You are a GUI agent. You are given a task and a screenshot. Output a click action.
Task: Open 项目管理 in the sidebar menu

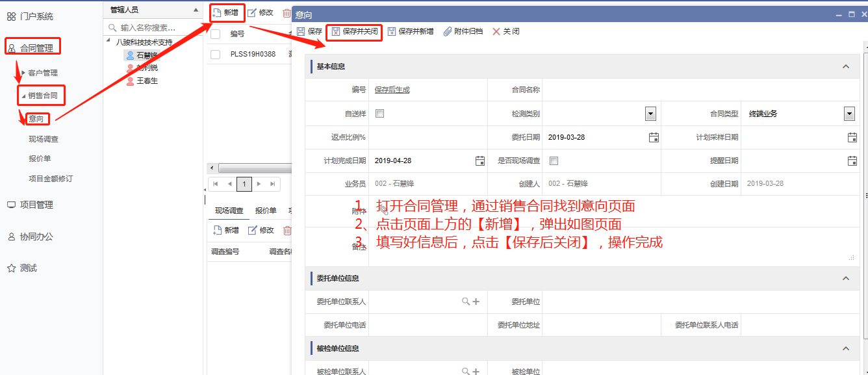[x=36, y=205]
